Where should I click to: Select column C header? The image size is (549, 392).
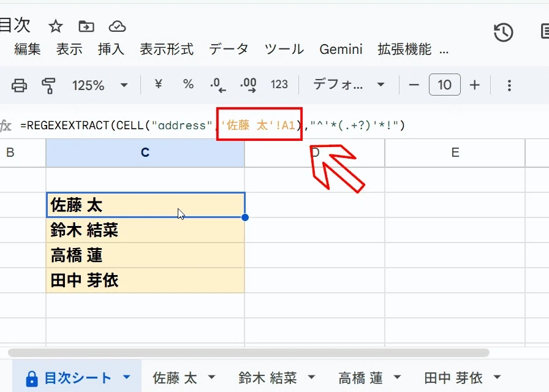tap(145, 153)
